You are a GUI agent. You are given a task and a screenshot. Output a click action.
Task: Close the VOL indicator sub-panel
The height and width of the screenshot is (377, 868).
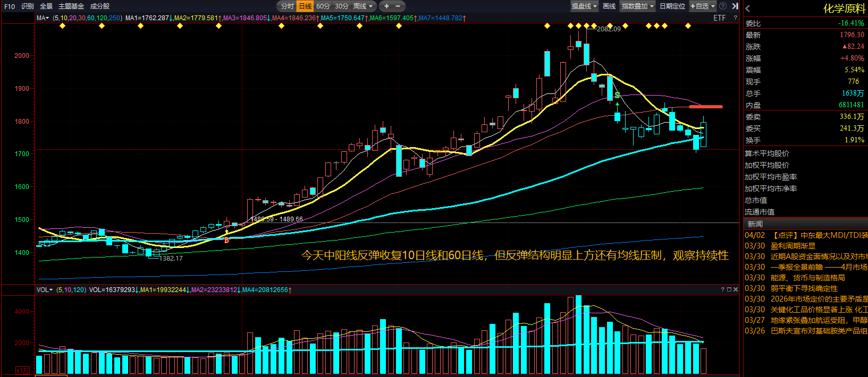pyautogui.click(x=736, y=289)
